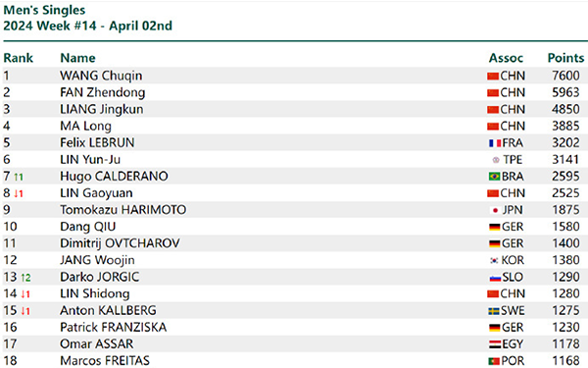This screenshot has height=368, width=588.
Task: Click the Men's Singles title heading
Action: coord(44,10)
